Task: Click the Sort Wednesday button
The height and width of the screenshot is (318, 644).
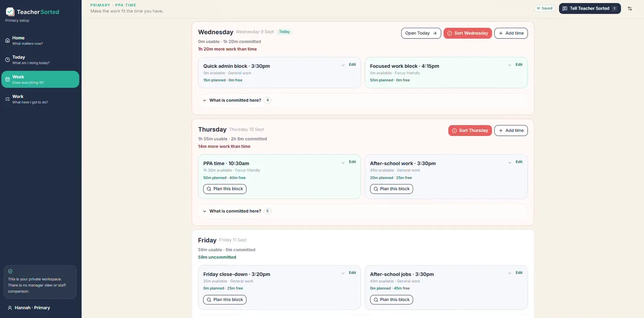Action: coord(467,33)
